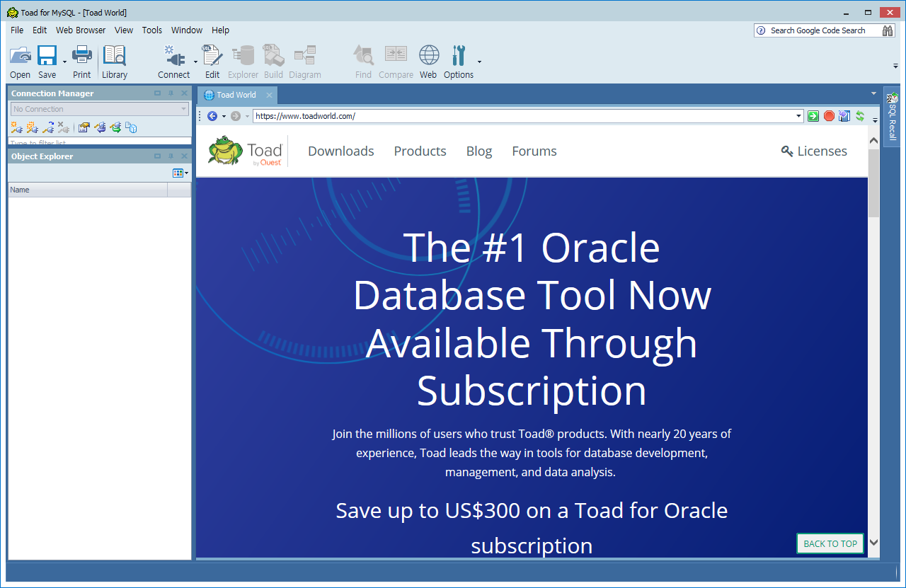The height and width of the screenshot is (588, 906).
Task: Click the Blog link
Action: [479, 151]
